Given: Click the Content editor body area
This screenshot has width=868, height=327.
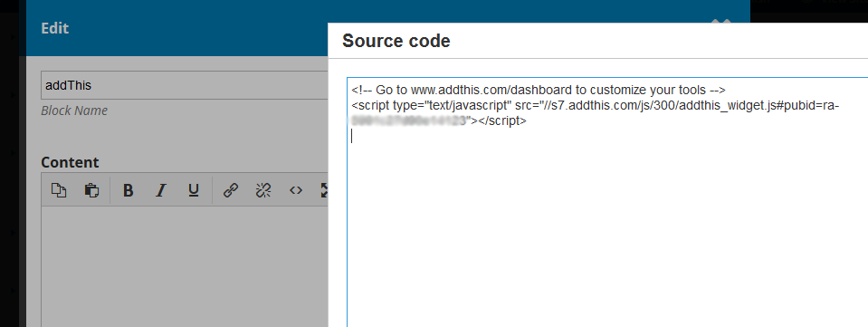Looking at the screenshot, I should pos(185,266).
